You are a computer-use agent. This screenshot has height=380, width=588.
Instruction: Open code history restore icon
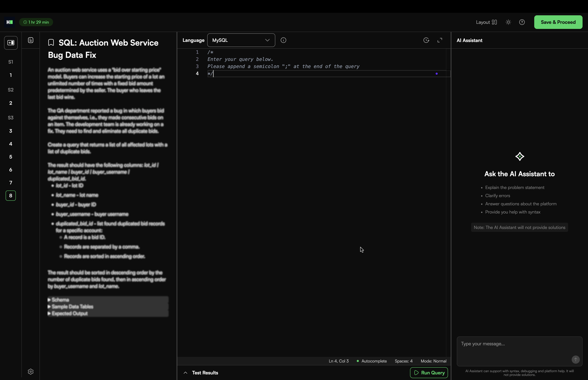pyautogui.click(x=426, y=40)
